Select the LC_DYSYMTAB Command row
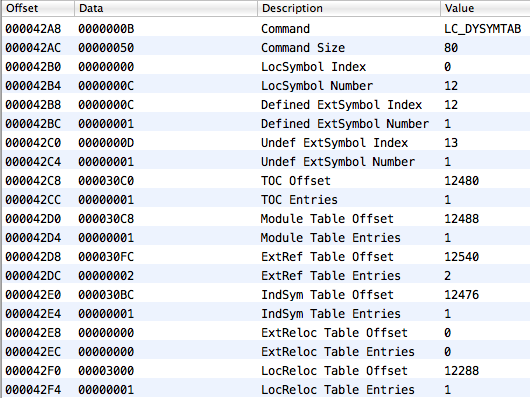The width and height of the screenshot is (530, 398). pos(266,29)
